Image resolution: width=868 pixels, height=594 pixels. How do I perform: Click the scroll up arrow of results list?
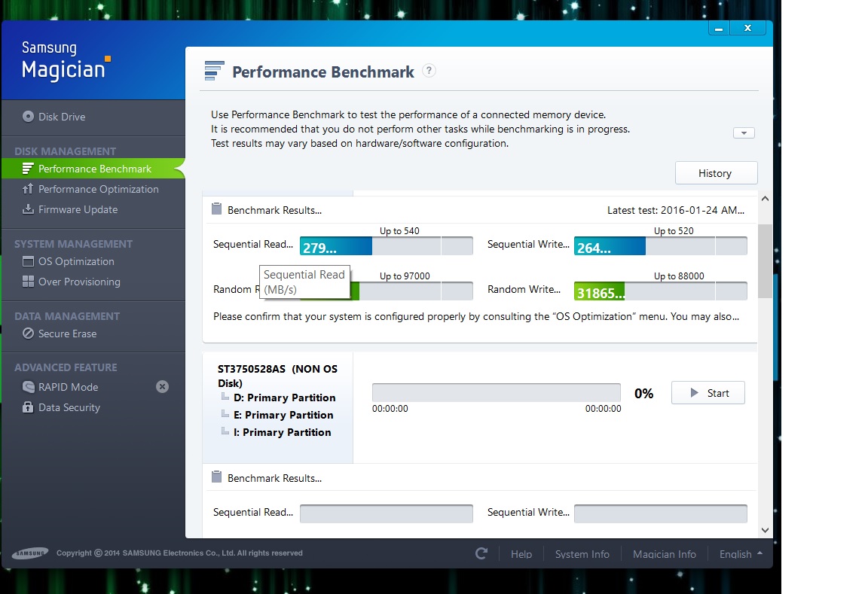click(x=765, y=199)
